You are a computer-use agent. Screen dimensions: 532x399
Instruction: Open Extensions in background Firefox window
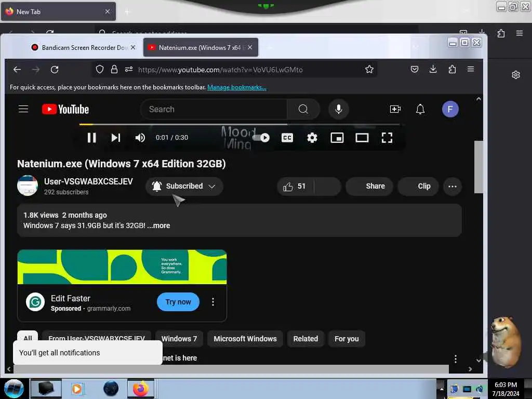[501, 33]
